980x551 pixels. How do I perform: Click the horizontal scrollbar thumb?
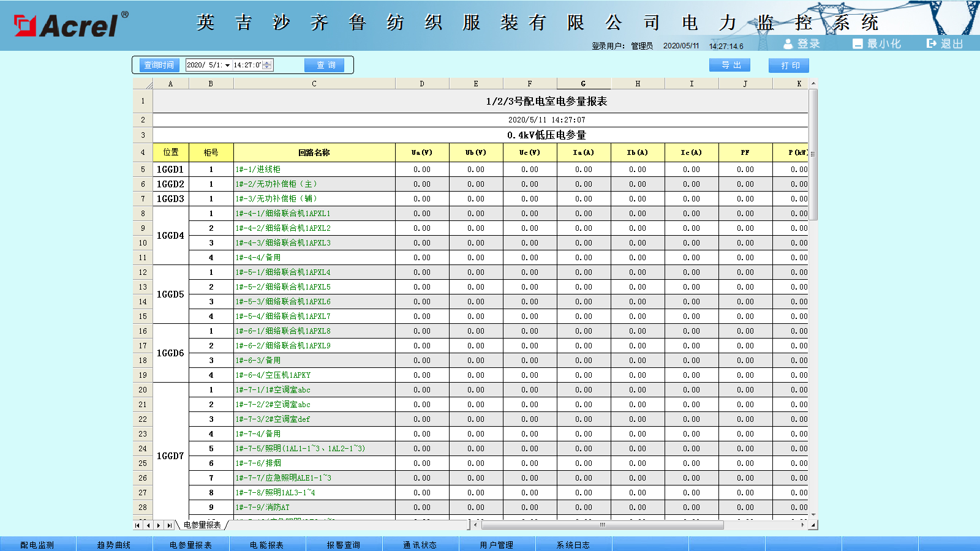coord(602,525)
